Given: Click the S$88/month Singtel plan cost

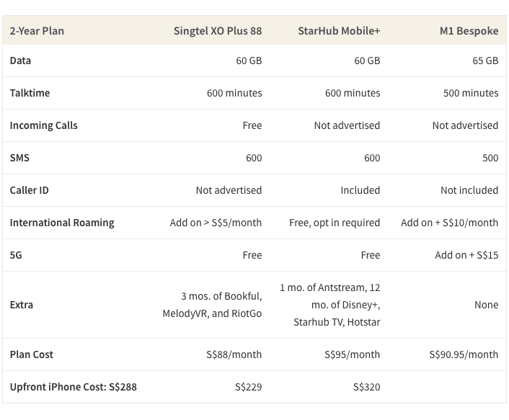Looking at the screenshot, I should point(234,354).
